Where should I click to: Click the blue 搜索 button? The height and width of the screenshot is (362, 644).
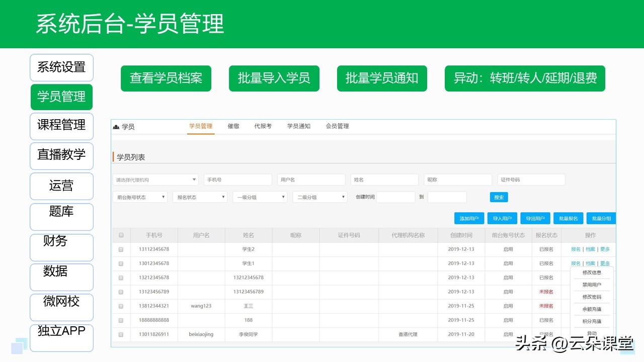(x=498, y=197)
